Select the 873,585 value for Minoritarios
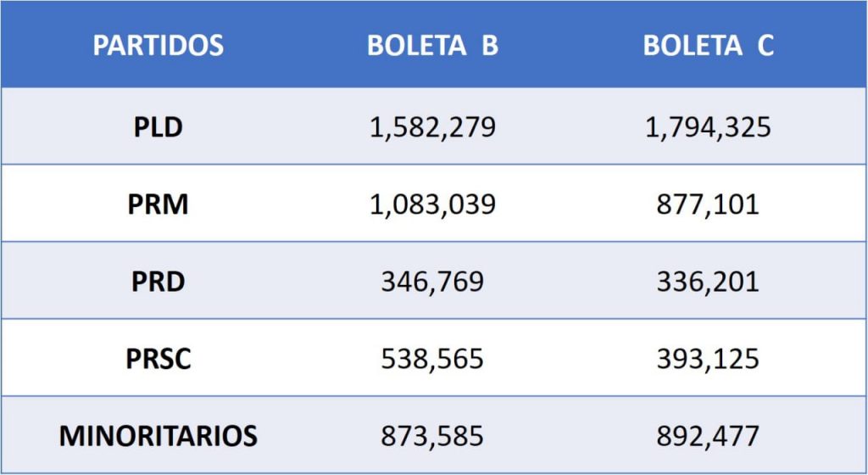Screen dimensions: 868x475 click(x=432, y=436)
